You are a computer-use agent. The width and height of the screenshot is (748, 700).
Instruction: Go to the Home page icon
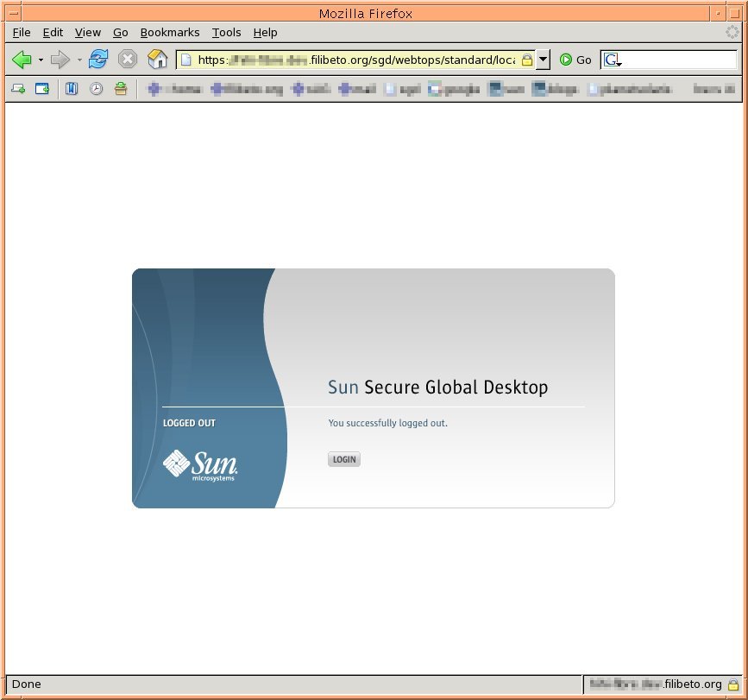[157, 60]
